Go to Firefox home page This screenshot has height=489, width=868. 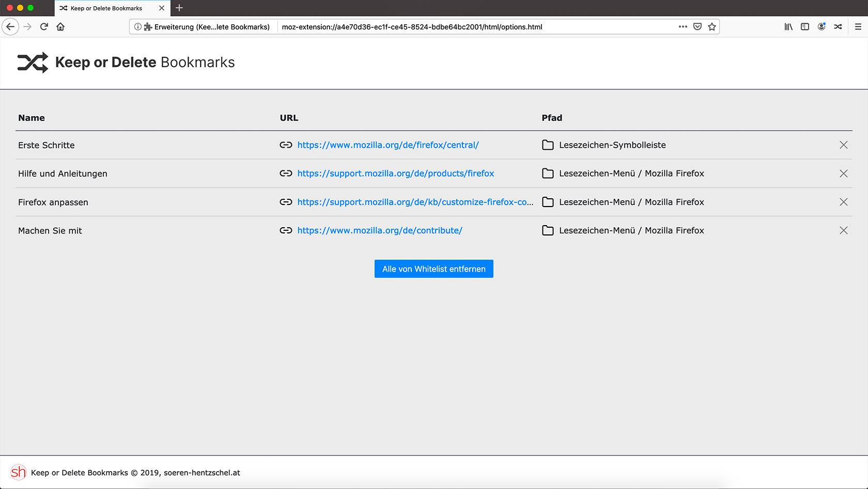coord(60,27)
